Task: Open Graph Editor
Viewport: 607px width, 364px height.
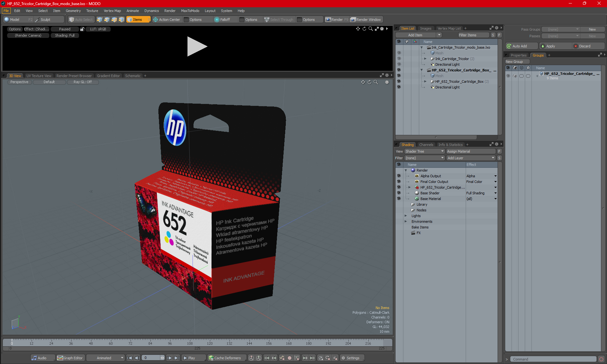Action: [70, 358]
